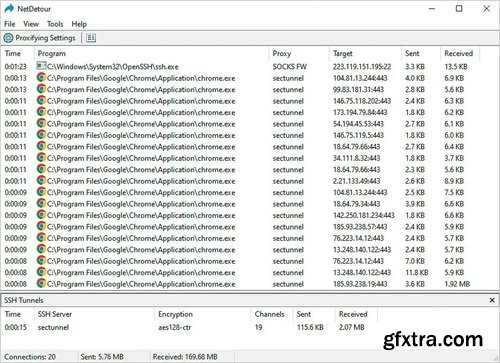Click Chrome icon in row targeting 146.75.118.202:443

41,100
